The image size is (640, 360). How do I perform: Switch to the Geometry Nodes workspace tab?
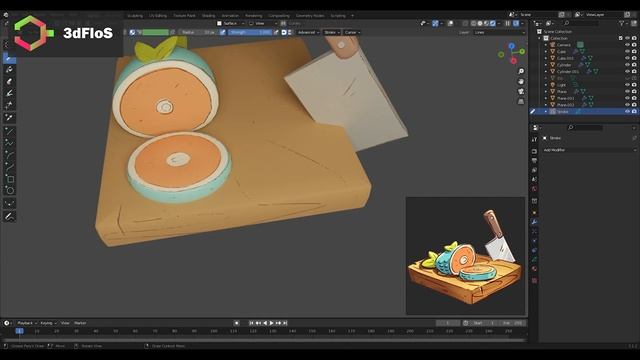click(x=310, y=16)
